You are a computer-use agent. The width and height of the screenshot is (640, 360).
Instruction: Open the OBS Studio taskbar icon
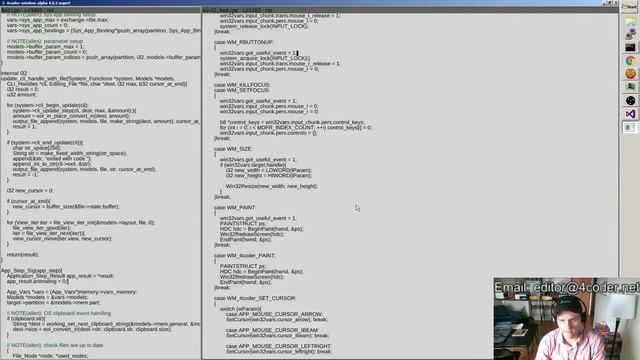(630, 100)
